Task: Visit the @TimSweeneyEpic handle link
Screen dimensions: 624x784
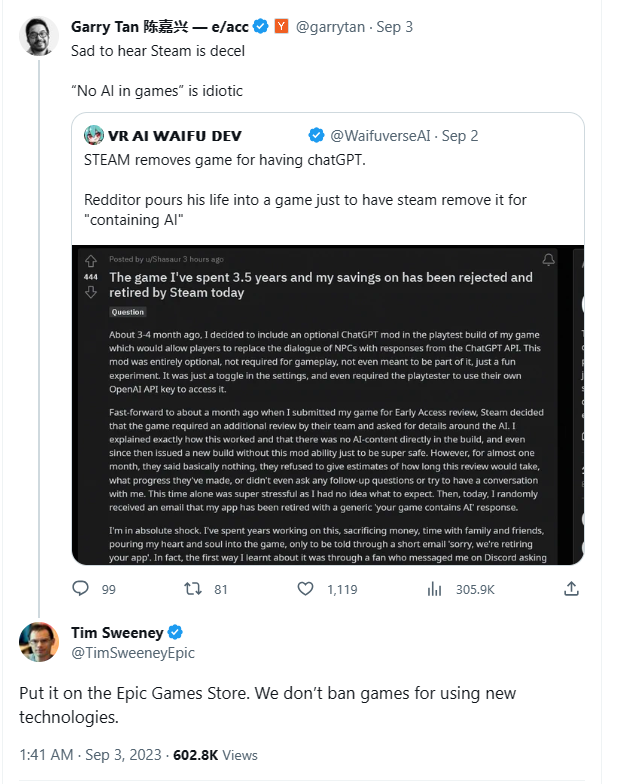Action: 133,653
